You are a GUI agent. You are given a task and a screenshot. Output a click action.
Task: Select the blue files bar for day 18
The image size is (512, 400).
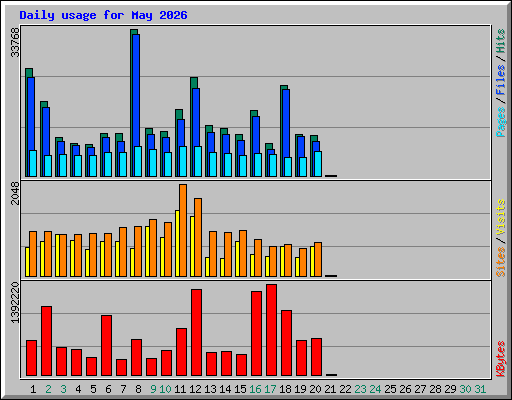pyautogui.click(x=286, y=123)
